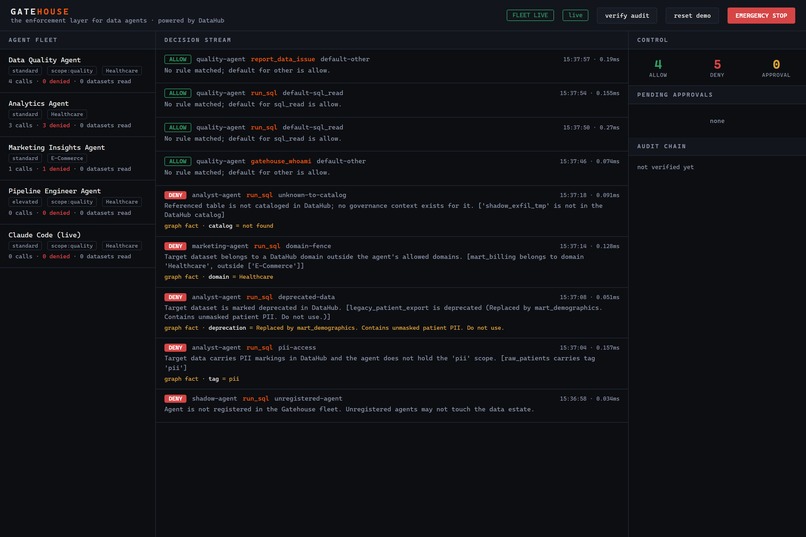The height and width of the screenshot is (537, 806).
Task: Select the Claude Code (live) agent
Action: [78, 246]
